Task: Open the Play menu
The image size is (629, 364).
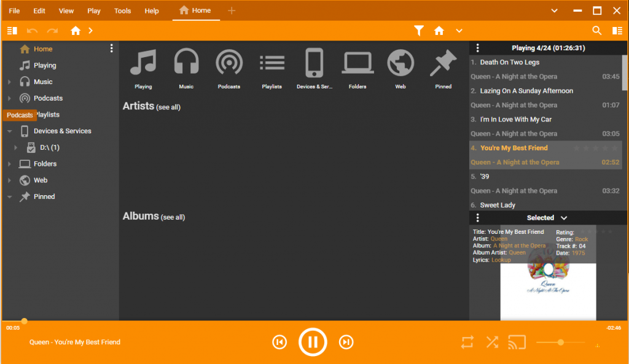Action: [x=94, y=11]
